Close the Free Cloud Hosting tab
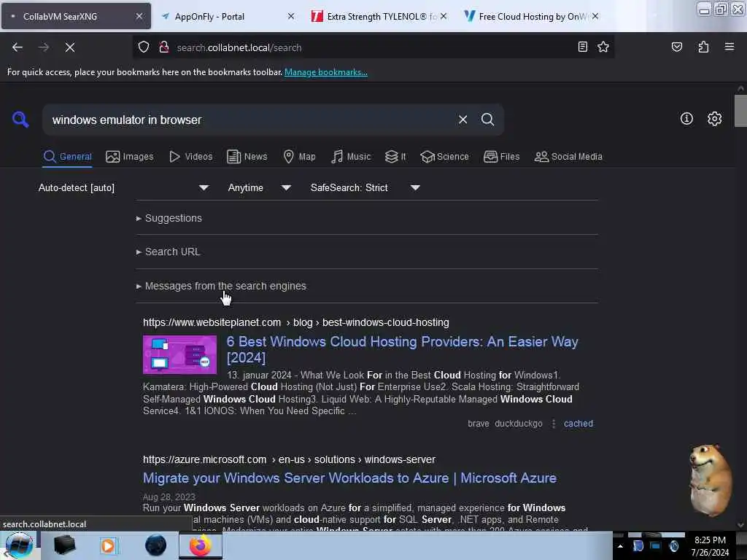The image size is (747, 560). click(595, 16)
